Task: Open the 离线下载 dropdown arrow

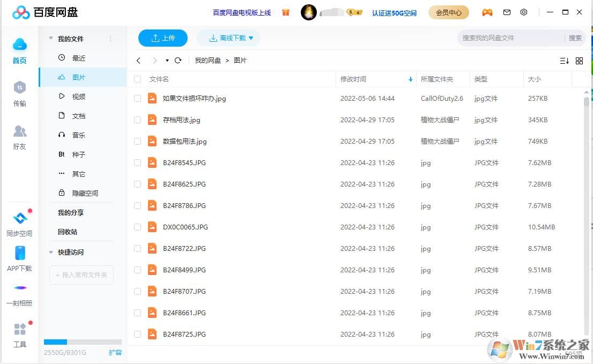Action: click(x=252, y=38)
